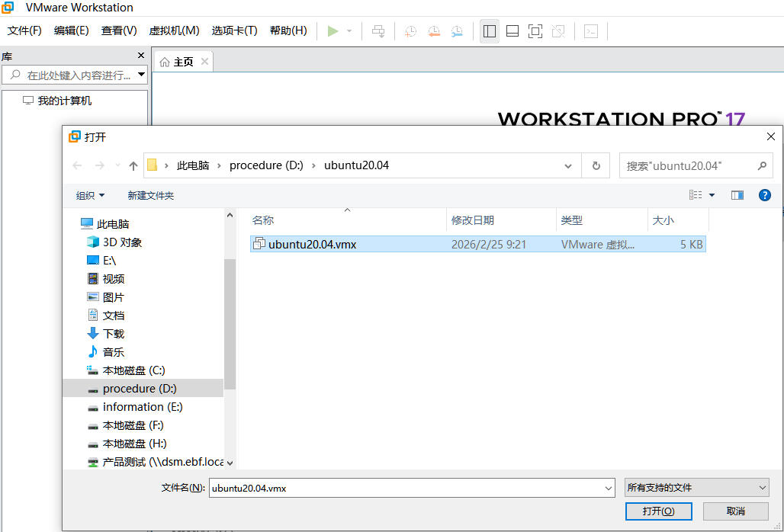Click the Ctrl+Alt+Del send icon in toolbar
The image size is (784, 532).
(x=378, y=31)
